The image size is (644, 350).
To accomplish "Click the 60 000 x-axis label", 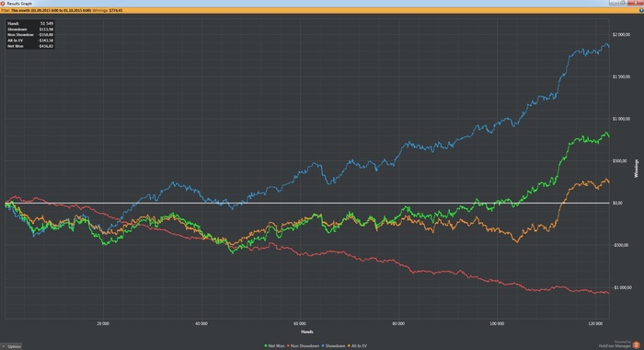I will click(300, 323).
